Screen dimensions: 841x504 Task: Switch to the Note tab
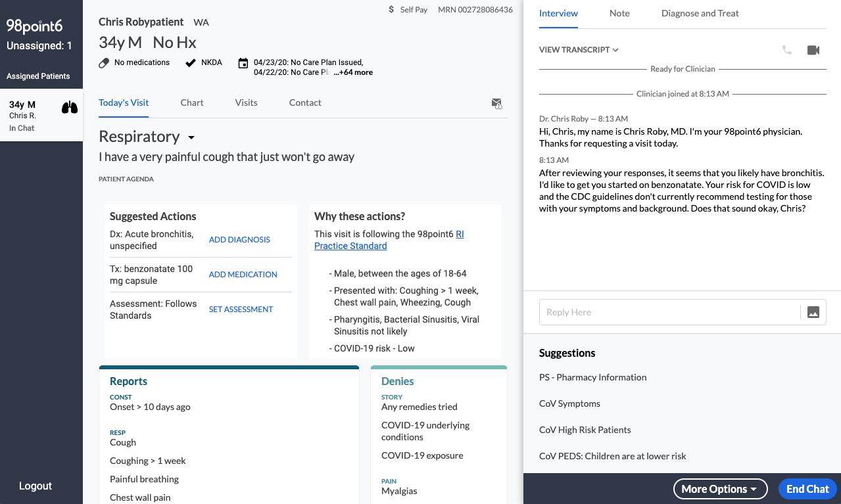coord(619,13)
